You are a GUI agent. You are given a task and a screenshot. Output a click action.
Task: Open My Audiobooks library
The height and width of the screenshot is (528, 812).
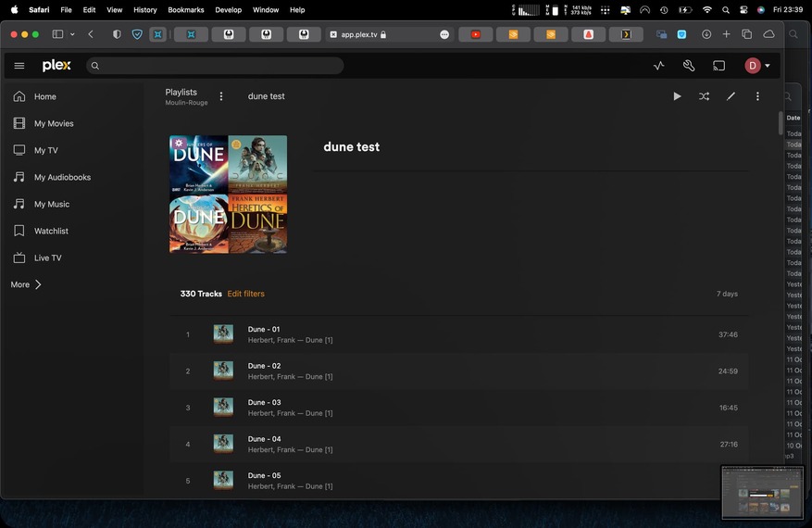click(x=52, y=177)
